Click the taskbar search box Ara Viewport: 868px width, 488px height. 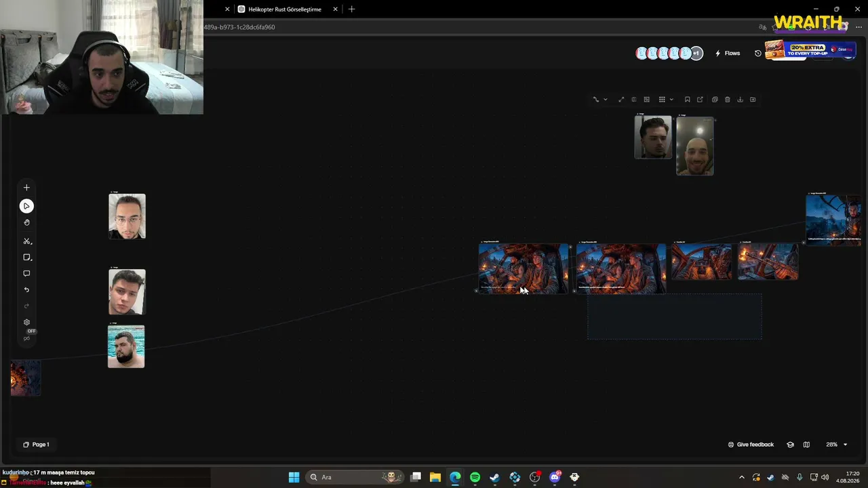(355, 477)
